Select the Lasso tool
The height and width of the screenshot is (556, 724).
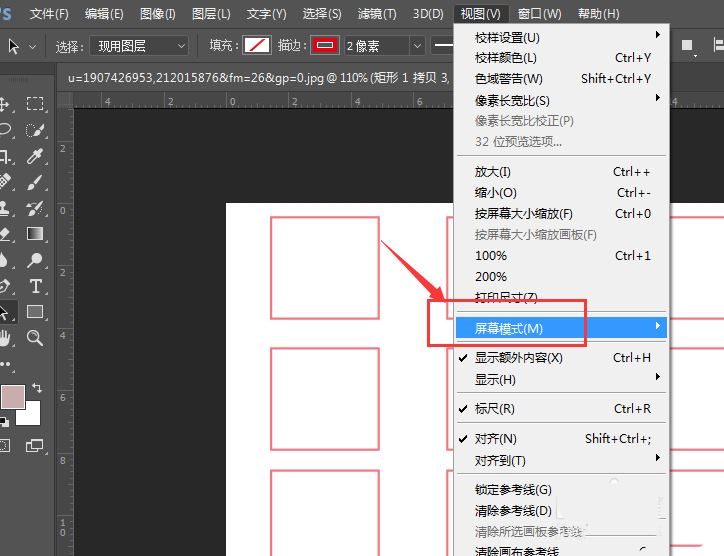click(x=5, y=130)
